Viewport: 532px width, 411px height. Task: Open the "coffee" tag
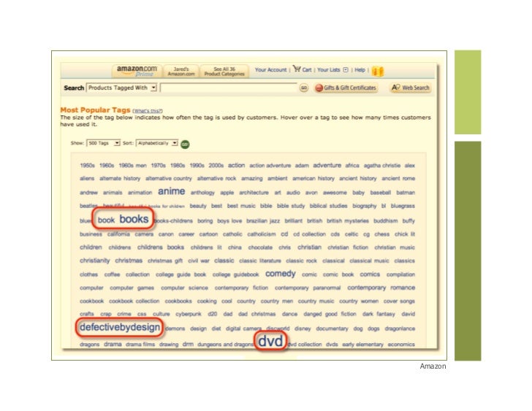(112, 274)
